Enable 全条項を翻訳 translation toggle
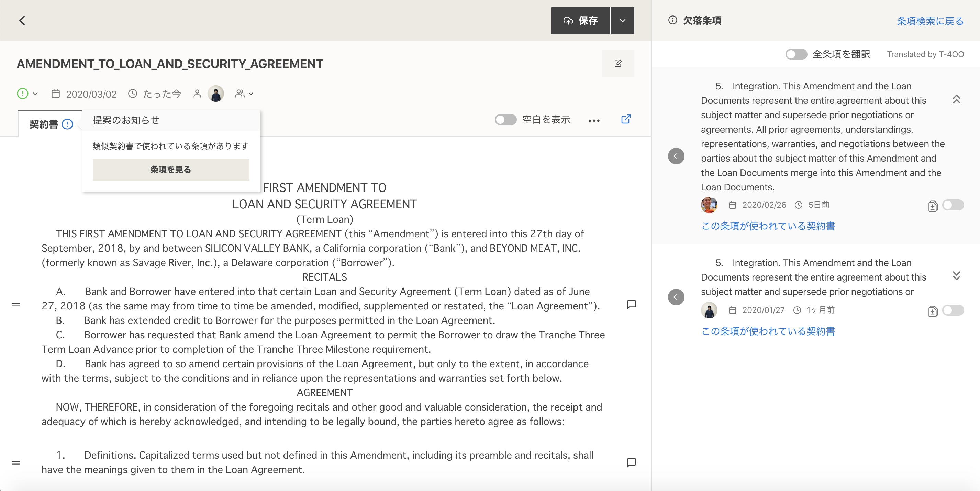The width and height of the screenshot is (980, 491). pos(796,54)
